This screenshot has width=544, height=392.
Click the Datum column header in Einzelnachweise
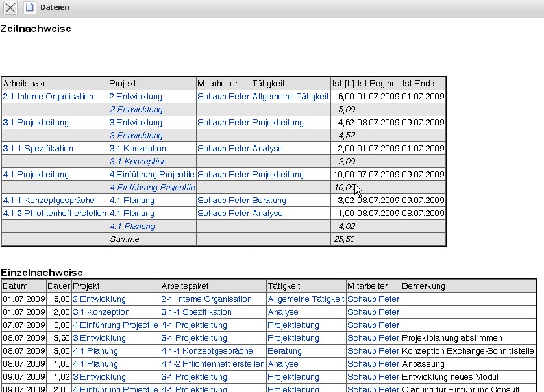click(x=16, y=286)
